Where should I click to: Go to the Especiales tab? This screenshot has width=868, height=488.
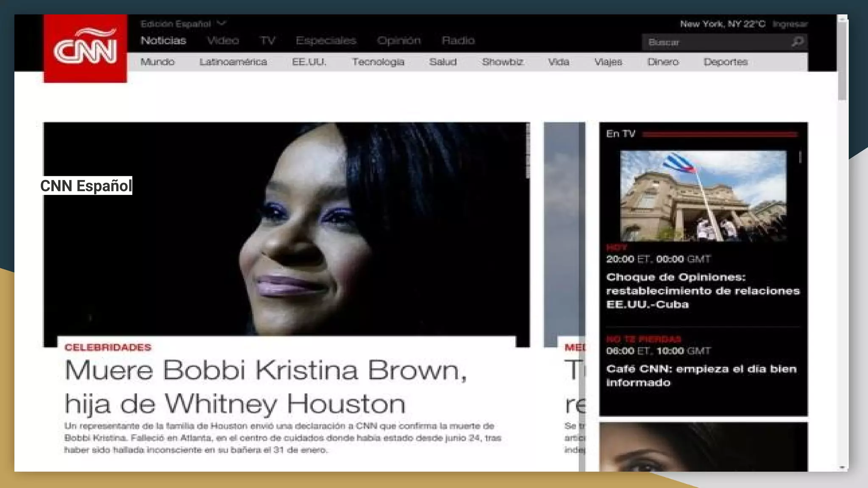click(326, 41)
